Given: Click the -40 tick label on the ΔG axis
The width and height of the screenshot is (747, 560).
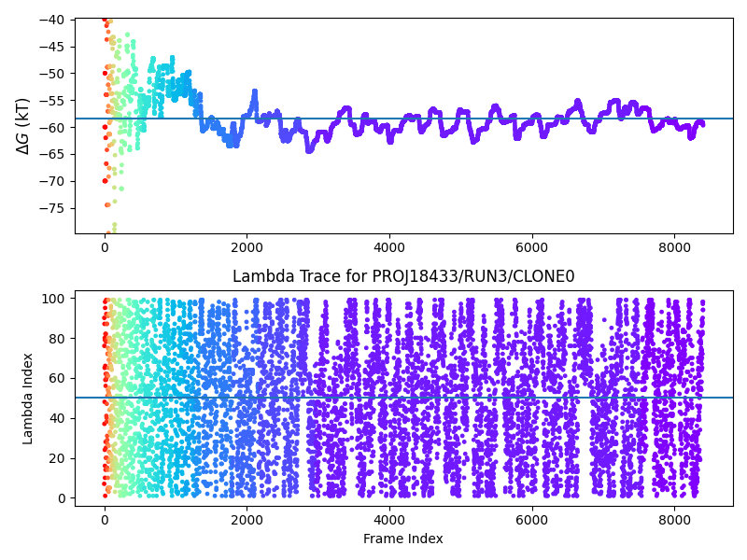Looking at the screenshot, I should pos(51,20).
